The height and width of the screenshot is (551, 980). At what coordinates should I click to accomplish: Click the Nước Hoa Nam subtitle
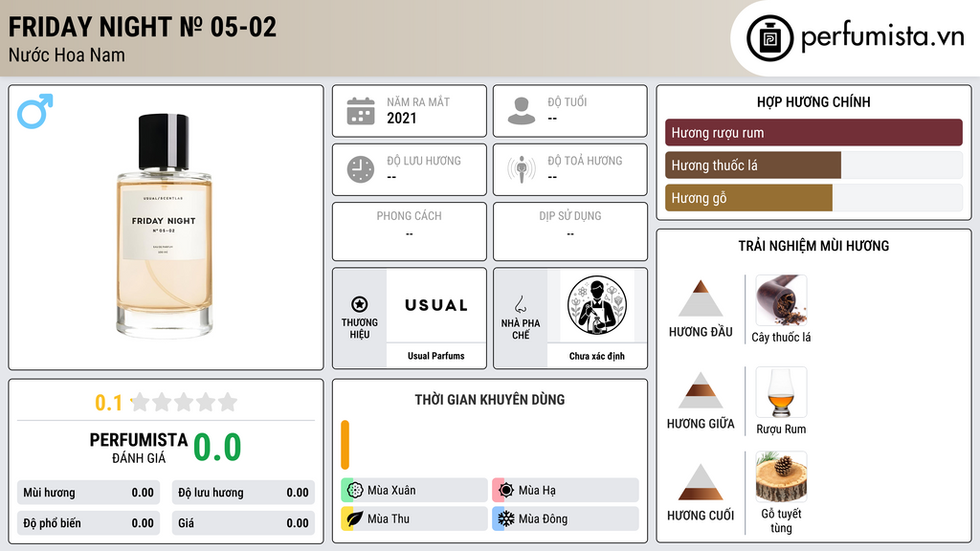pos(66,55)
